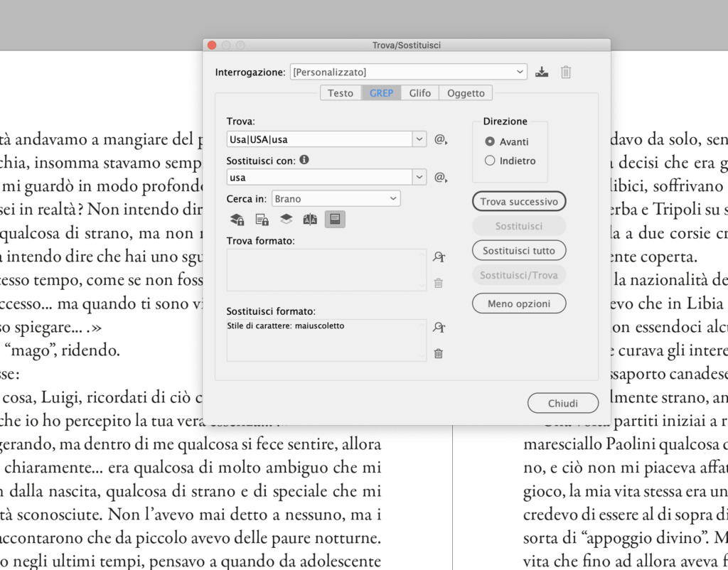Open the Oggetto search tab
The width and height of the screenshot is (728, 570).
point(466,92)
